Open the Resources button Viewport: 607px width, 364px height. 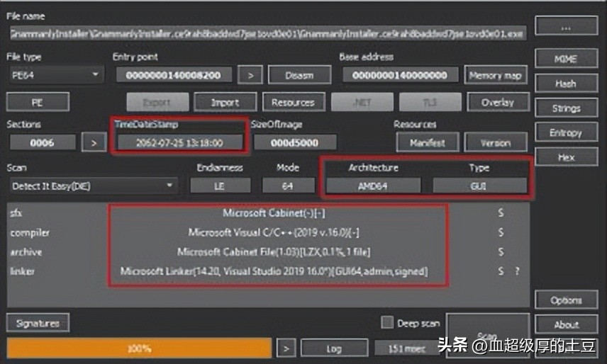tap(293, 102)
